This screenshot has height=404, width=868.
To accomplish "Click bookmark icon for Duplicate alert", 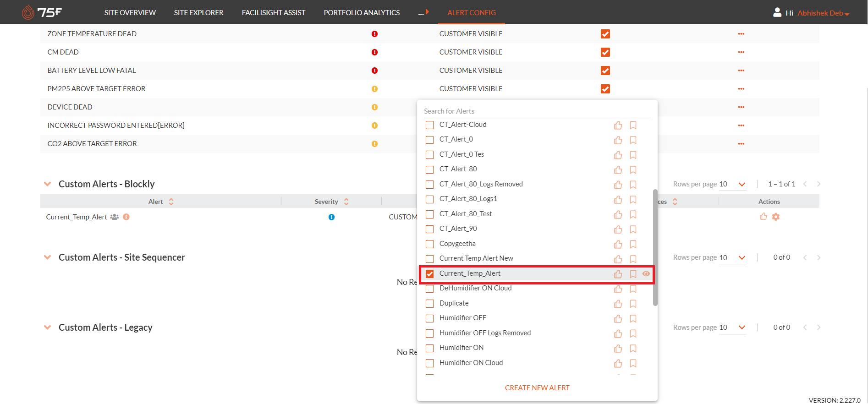I will (x=633, y=304).
